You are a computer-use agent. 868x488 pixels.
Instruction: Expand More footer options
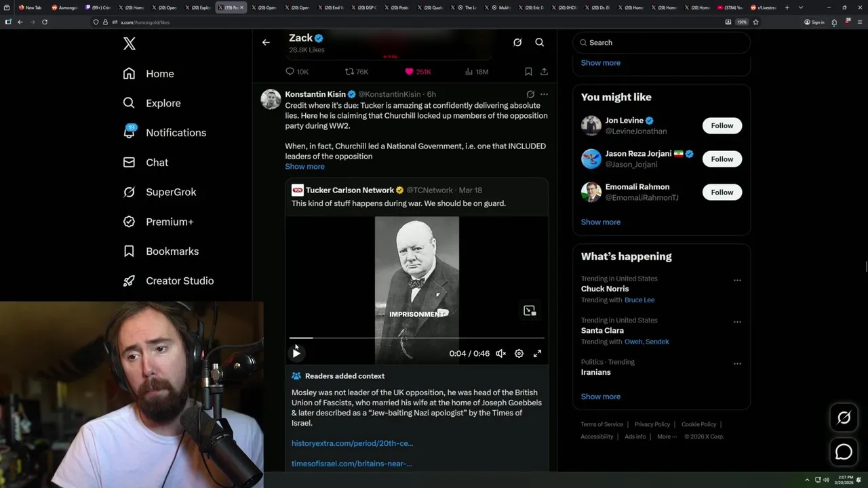coord(667,436)
